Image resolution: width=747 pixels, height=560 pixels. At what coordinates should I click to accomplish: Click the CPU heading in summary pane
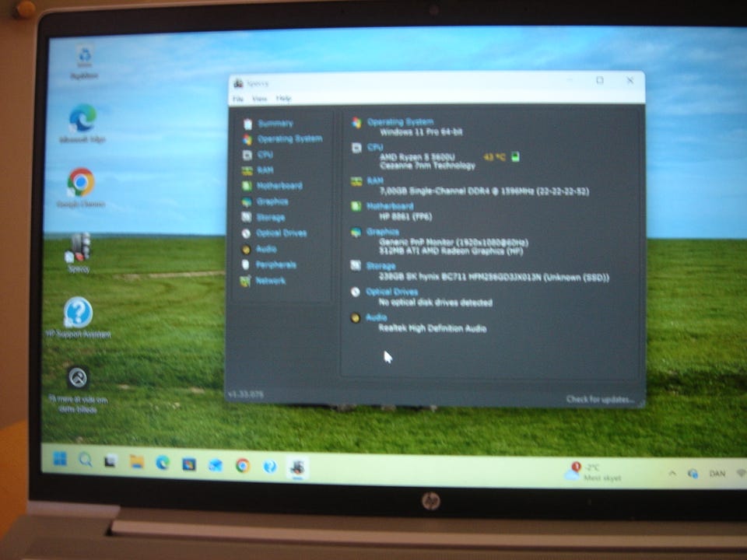coord(375,147)
